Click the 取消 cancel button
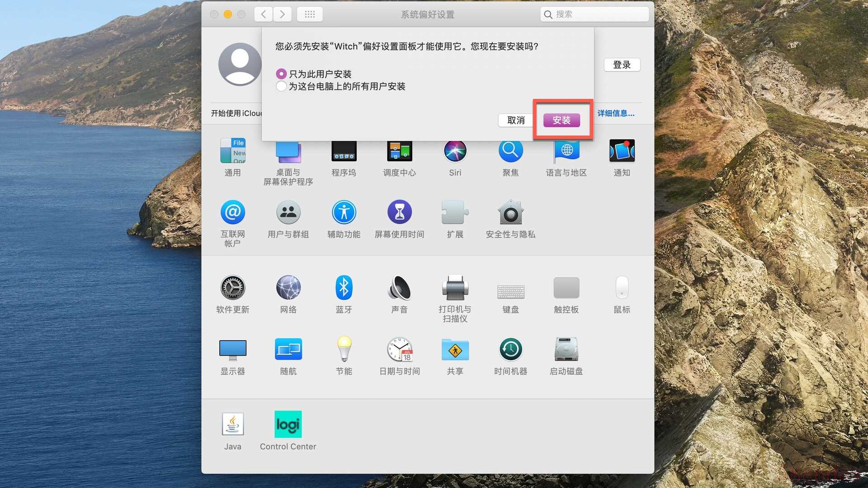The image size is (868, 488). point(516,120)
